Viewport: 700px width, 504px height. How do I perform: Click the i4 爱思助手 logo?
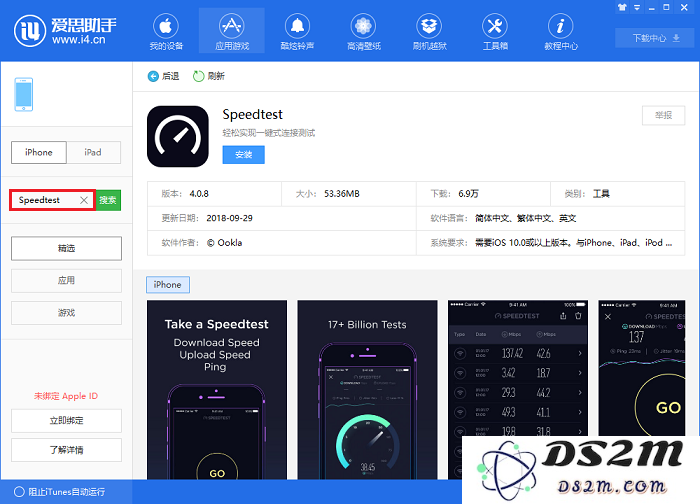(65, 30)
